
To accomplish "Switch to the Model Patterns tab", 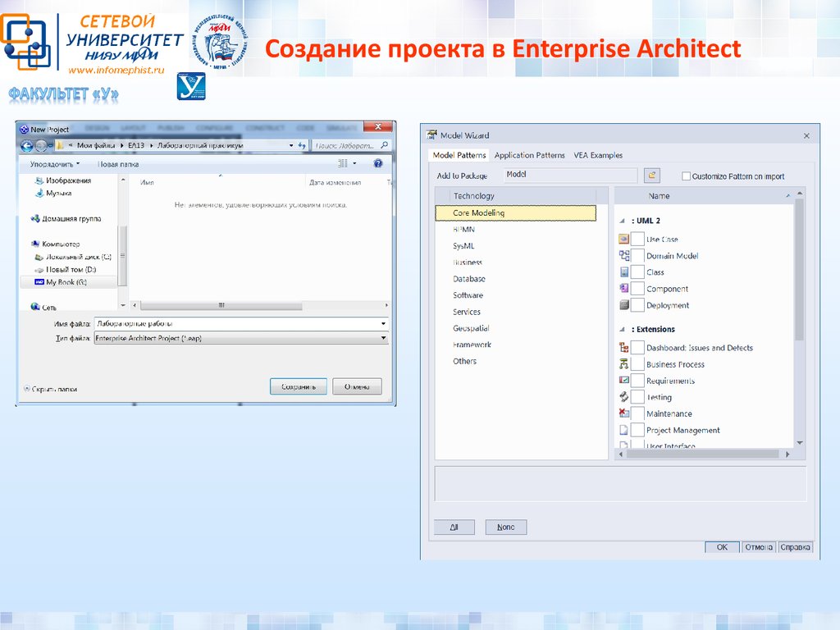I will [459, 155].
